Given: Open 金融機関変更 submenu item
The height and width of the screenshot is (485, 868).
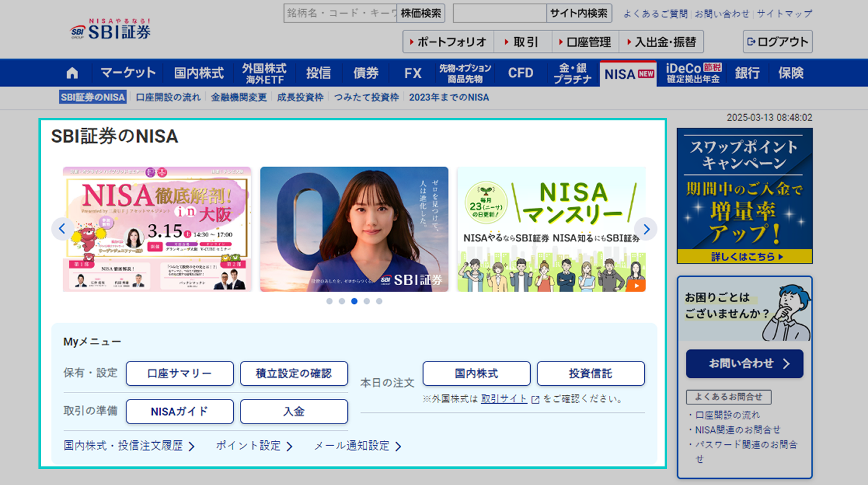Looking at the screenshot, I should [239, 97].
